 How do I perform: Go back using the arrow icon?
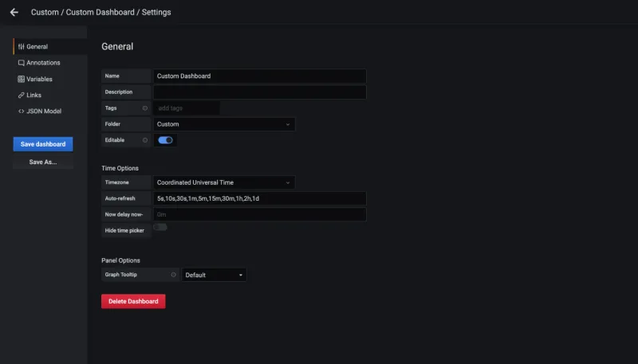pos(14,12)
